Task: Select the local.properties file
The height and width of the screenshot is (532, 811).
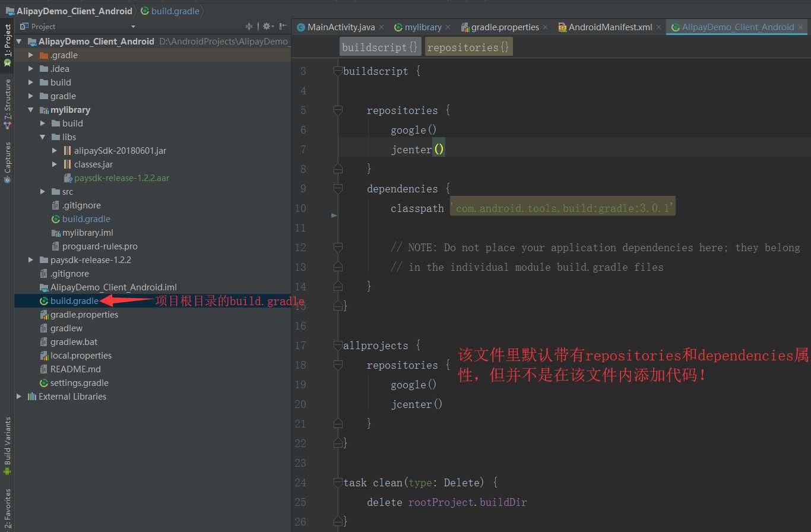Action: [81, 356]
